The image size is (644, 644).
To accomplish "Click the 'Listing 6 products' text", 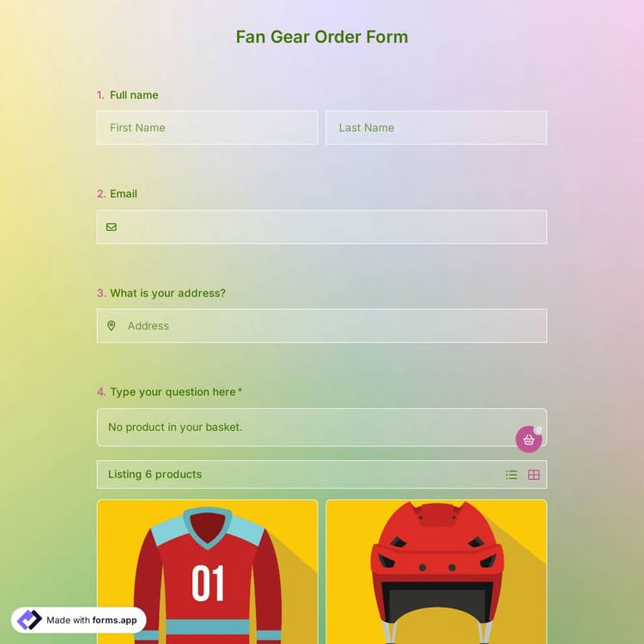I will coord(155,474).
